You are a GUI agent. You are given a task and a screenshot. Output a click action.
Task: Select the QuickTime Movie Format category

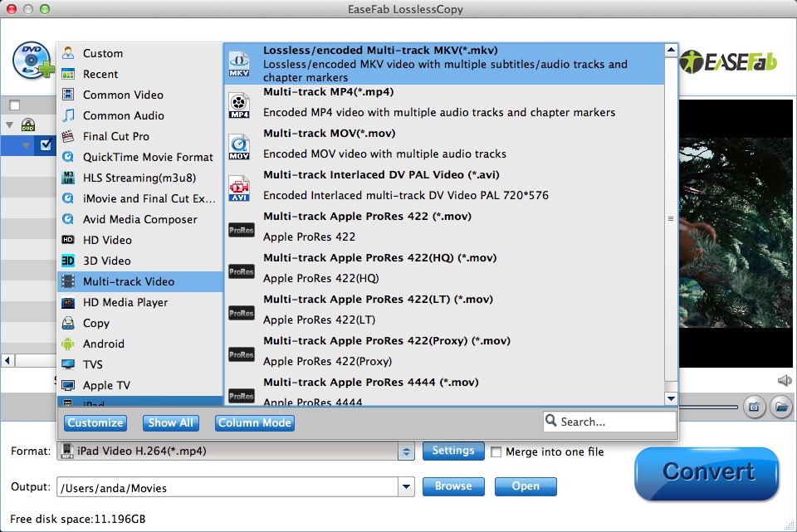tap(140, 157)
